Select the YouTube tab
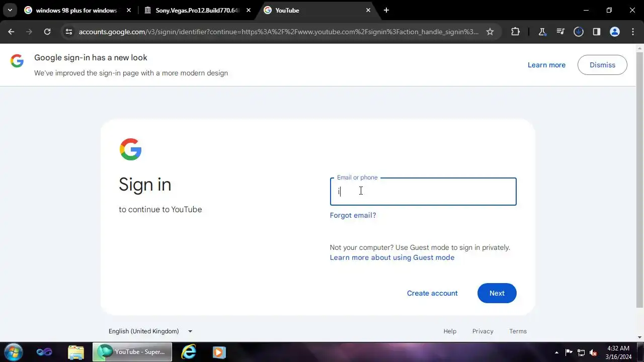Viewport: 644px width, 362px height. pyautogui.click(x=317, y=10)
